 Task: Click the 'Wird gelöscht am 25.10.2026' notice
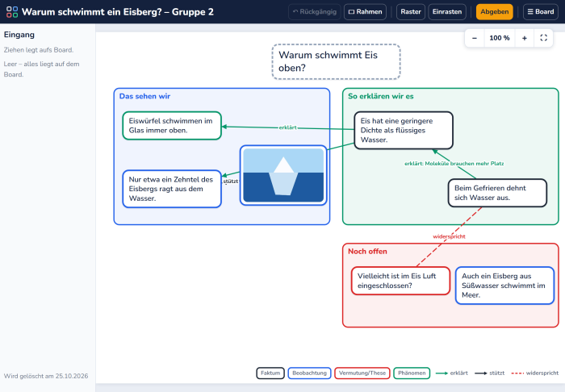coord(46,376)
